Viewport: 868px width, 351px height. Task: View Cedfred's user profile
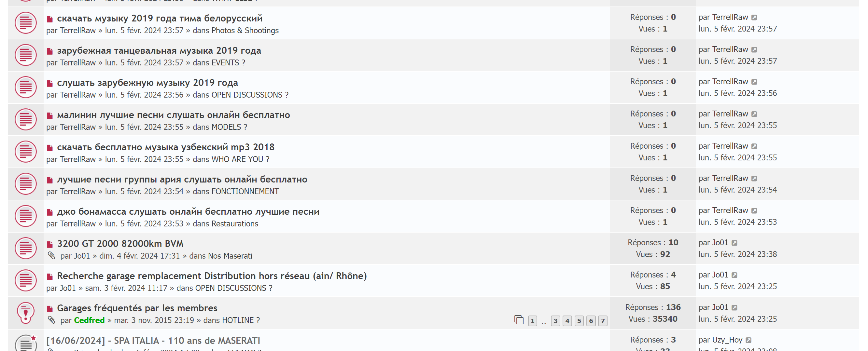click(x=89, y=320)
